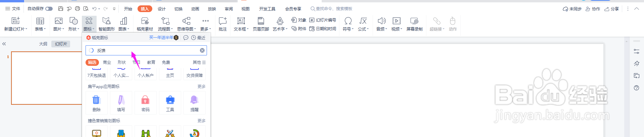Click 更多 beside 扁平app应用图标

pyautogui.click(x=202, y=87)
